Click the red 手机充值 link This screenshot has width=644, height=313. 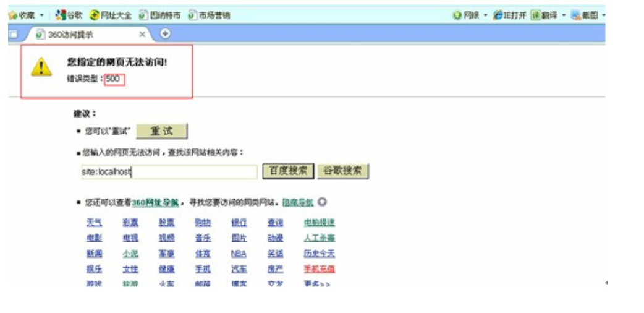coord(319,269)
